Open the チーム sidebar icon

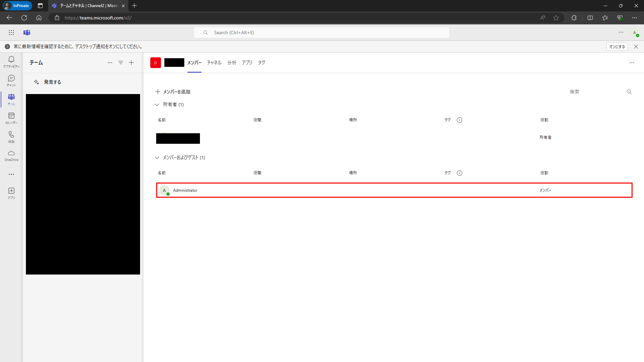(11, 99)
